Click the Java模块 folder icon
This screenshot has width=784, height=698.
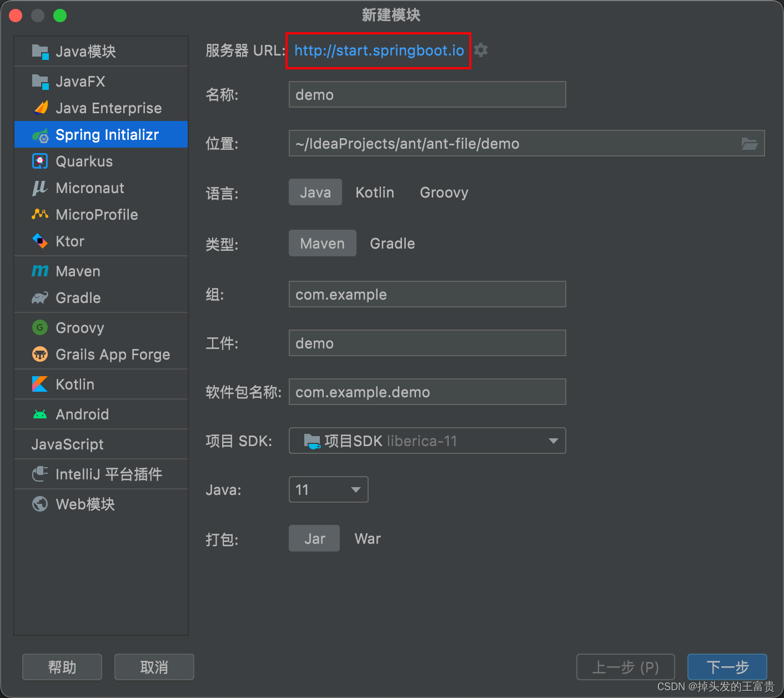[x=40, y=52]
